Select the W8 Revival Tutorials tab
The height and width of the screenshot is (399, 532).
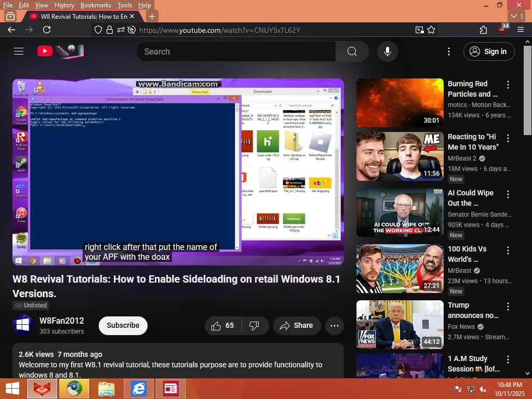pyautogui.click(x=82, y=16)
